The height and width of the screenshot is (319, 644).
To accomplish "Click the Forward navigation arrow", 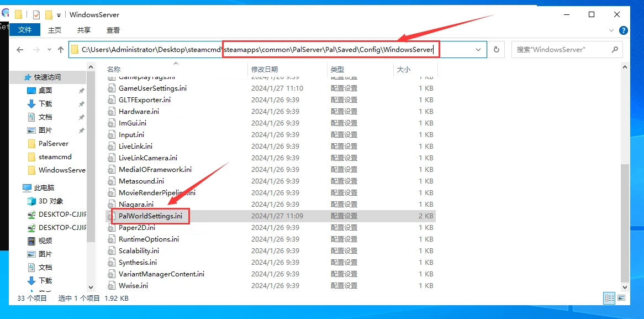I will (x=36, y=50).
